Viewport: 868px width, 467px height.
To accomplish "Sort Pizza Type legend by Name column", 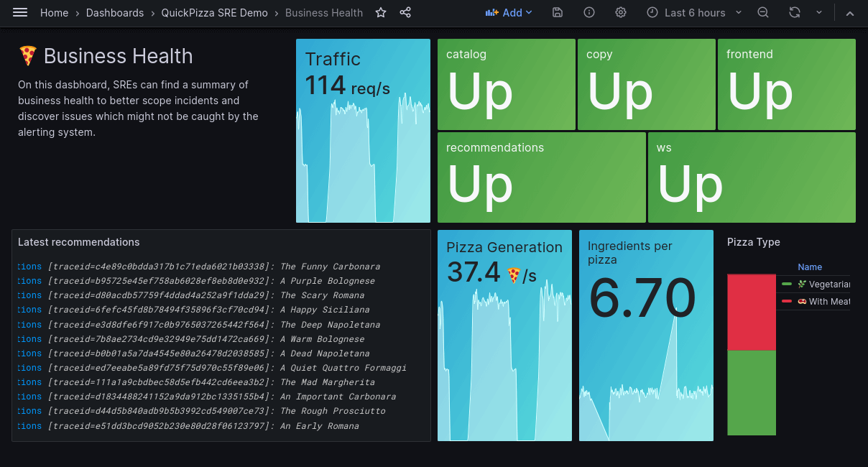I will [x=810, y=267].
